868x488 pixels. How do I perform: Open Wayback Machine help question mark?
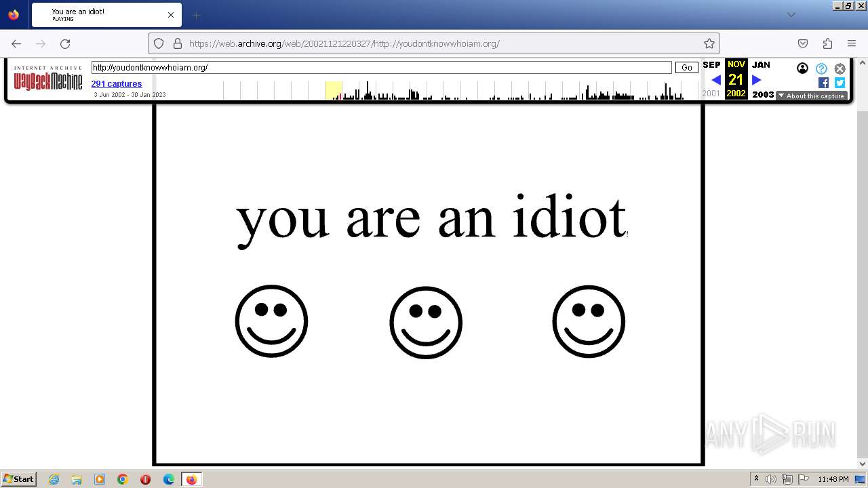pyautogui.click(x=821, y=68)
